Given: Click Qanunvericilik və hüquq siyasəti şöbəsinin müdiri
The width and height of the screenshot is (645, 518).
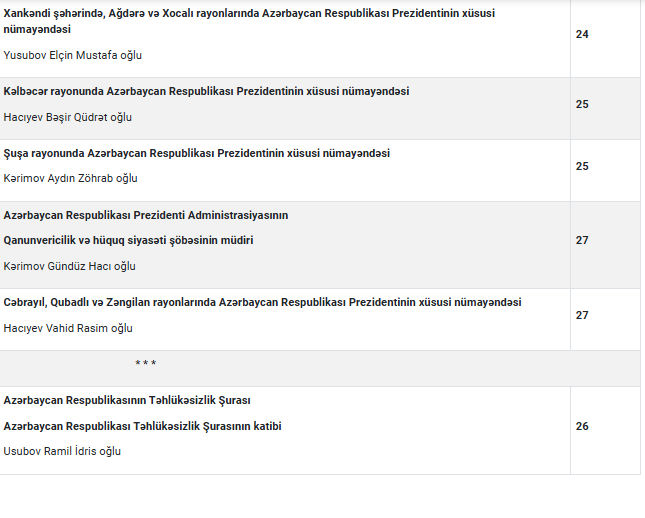Looking at the screenshot, I should (128, 241).
